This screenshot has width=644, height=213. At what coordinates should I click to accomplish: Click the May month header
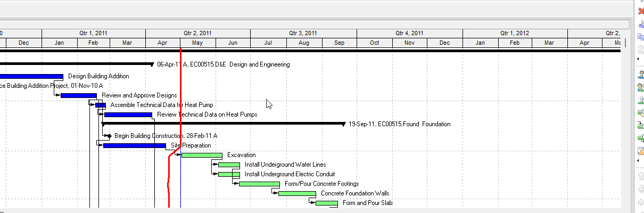pos(197,43)
